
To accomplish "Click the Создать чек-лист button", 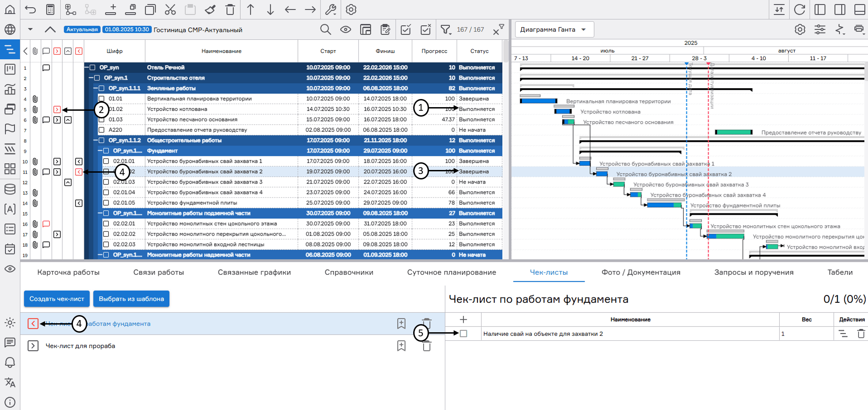I will [x=57, y=299].
